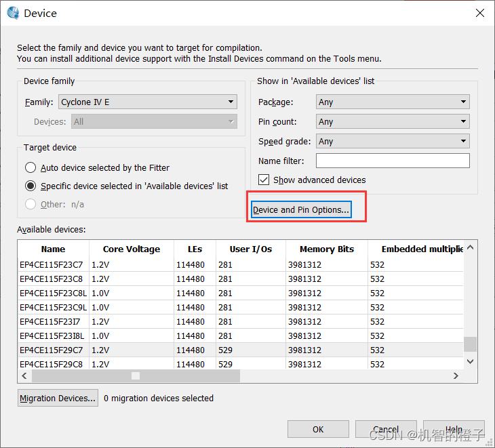Click the Help button

click(x=454, y=429)
